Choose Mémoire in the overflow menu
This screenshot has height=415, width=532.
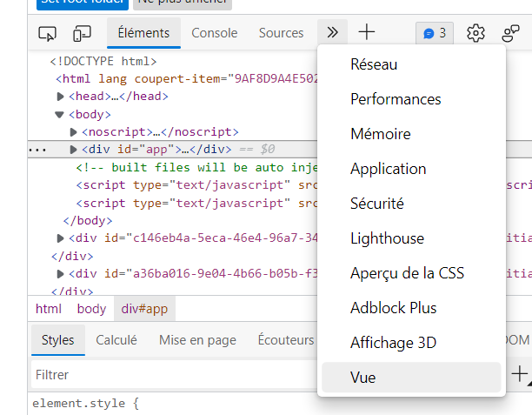411,134
